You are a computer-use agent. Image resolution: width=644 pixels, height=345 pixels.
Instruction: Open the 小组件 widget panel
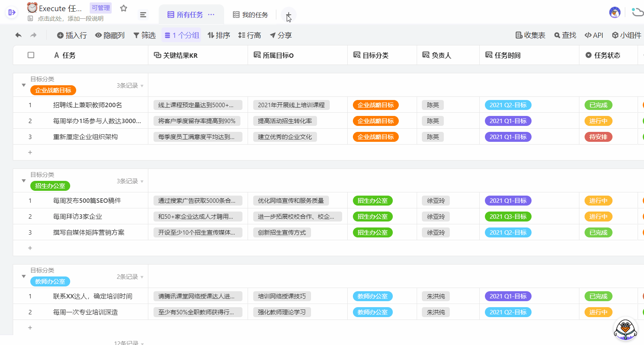pyautogui.click(x=626, y=35)
